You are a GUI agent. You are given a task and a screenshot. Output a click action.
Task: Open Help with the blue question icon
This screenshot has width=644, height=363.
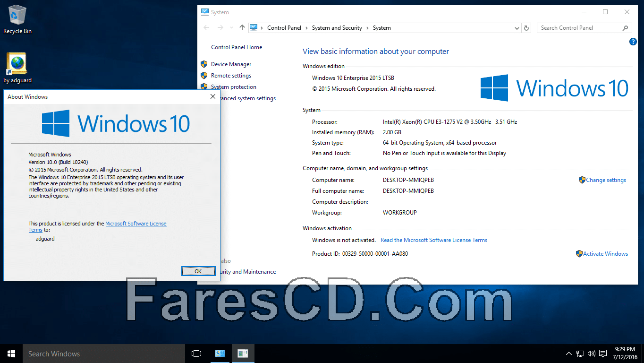(633, 42)
